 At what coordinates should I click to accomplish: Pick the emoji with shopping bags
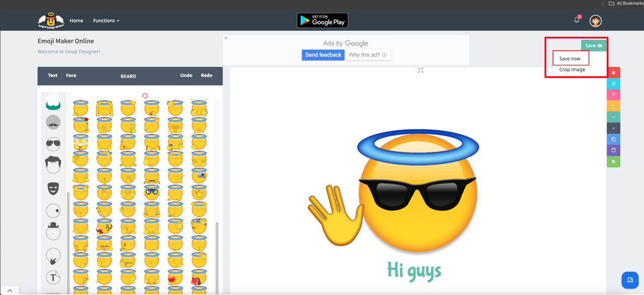(x=198, y=277)
